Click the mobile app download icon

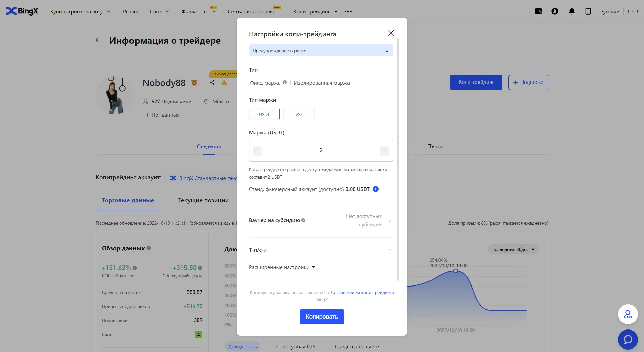tap(588, 11)
